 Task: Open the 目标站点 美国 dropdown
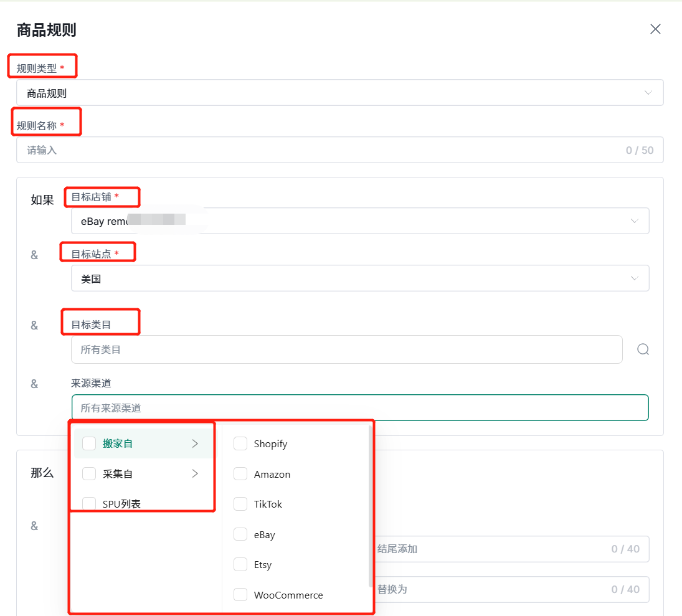coord(359,278)
